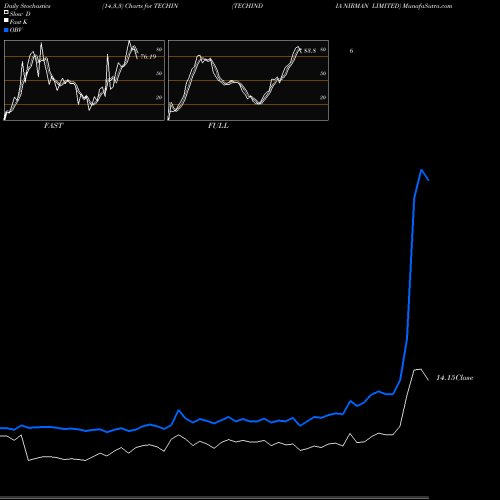Click the 80 axis label in FAST chart
The width and height of the screenshot is (500, 500).
pos(159,50)
